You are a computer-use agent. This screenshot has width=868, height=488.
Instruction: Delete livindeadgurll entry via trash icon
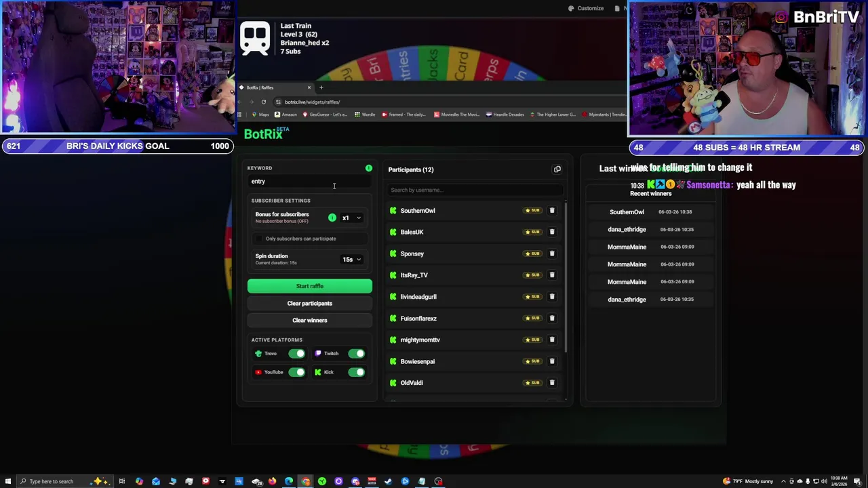click(x=552, y=296)
